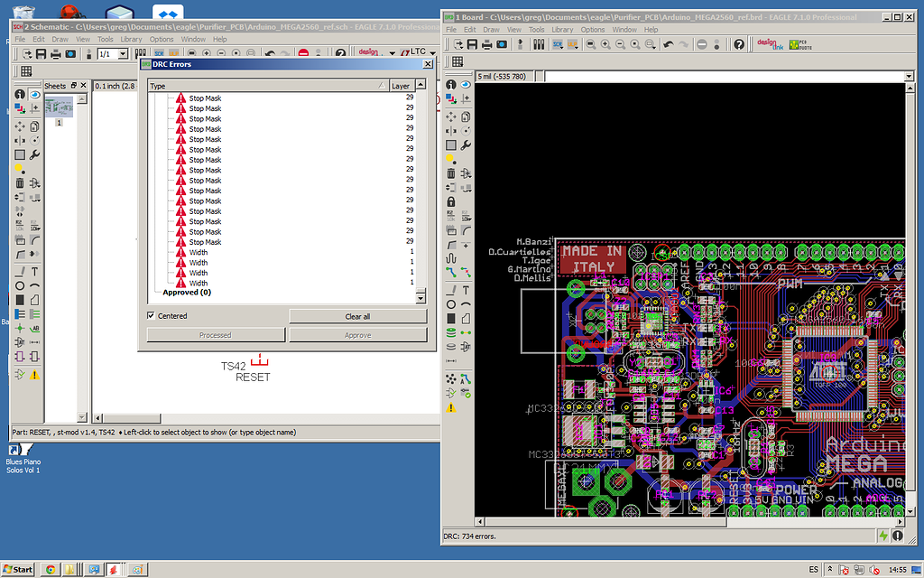Select the Route tool in the board editor
Image resolution: width=924 pixels, height=578 pixels.
click(x=449, y=270)
